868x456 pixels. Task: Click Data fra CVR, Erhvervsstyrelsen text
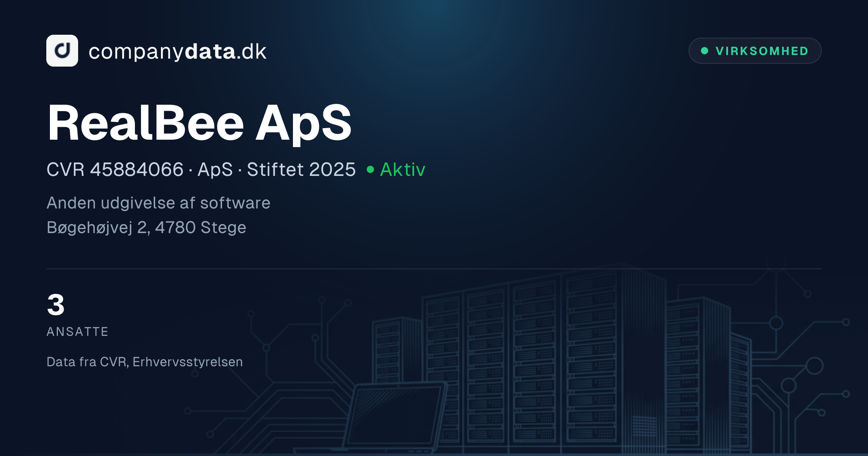145,362
